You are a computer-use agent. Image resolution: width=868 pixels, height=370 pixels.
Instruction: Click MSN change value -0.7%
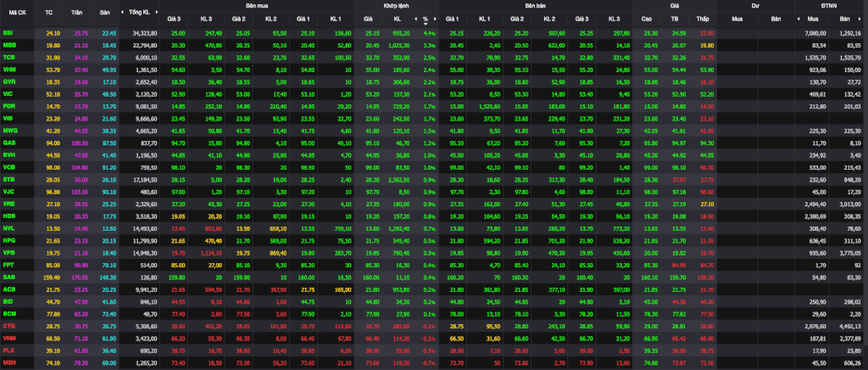[429, 362]
